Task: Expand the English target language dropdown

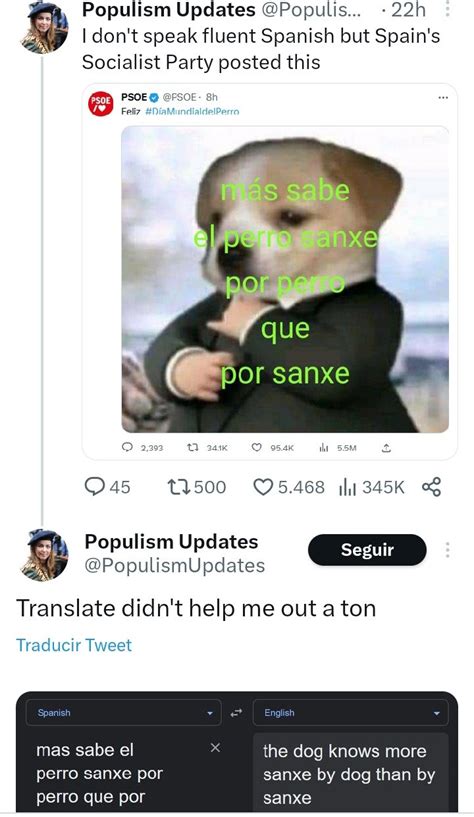Action: pyautogui.click(x=350, y=713)
